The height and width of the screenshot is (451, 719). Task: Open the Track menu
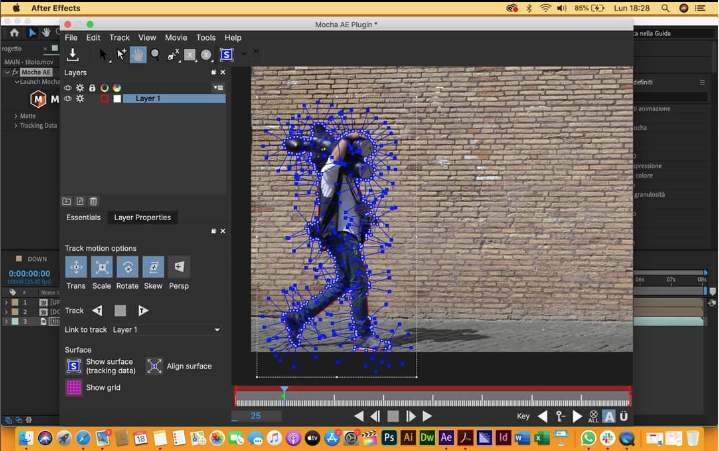click(x=119, y=37)
